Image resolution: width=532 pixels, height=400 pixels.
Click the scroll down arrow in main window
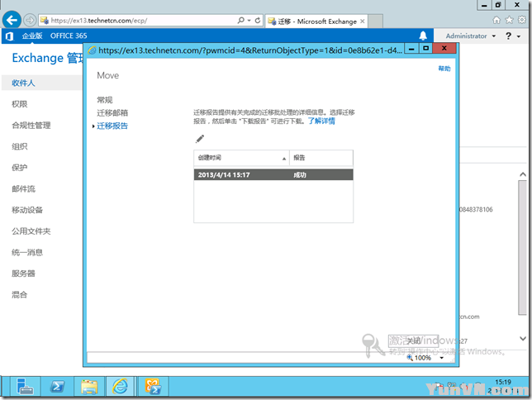coord(523,338)
